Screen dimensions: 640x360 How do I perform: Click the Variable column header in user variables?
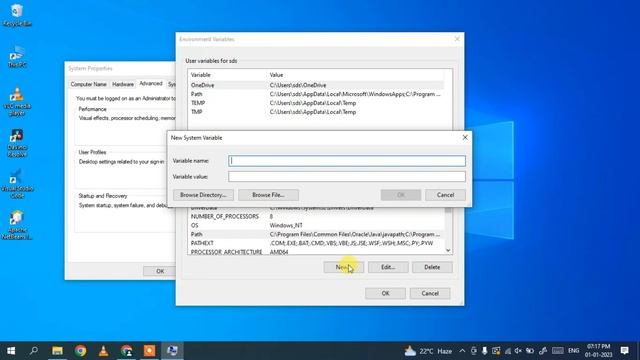pos(227,75)
